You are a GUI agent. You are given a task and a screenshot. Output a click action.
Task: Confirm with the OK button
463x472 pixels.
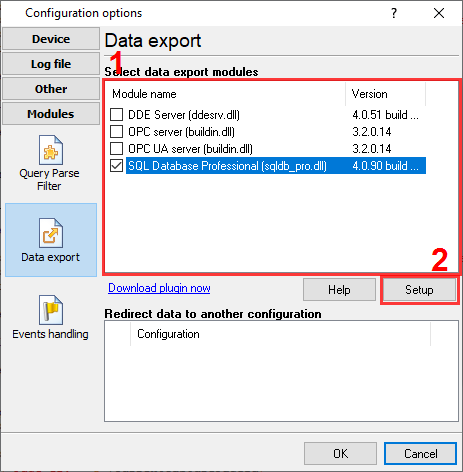click(x=340, y=454)
